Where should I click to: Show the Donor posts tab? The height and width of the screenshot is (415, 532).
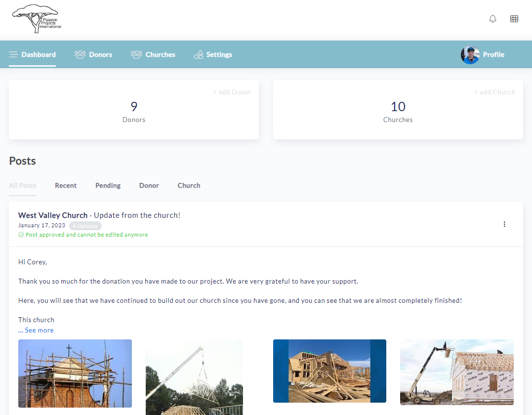point(149,185)
